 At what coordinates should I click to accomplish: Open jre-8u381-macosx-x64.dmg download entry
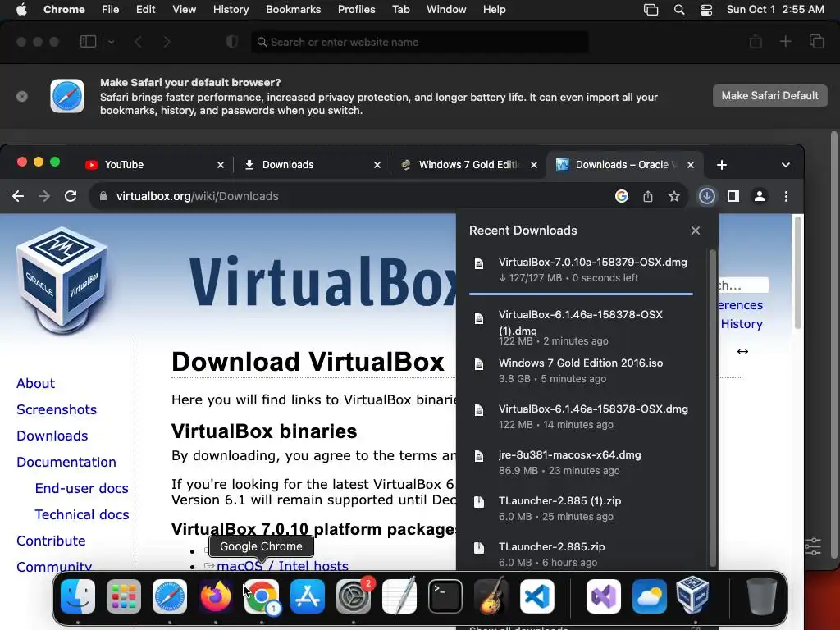click(x=582, y=463)
